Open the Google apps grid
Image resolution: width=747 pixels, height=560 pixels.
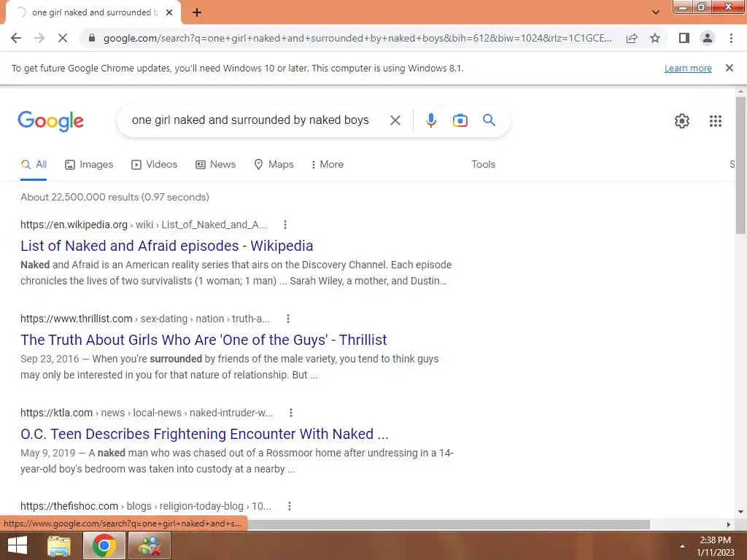tap(715, 121)
